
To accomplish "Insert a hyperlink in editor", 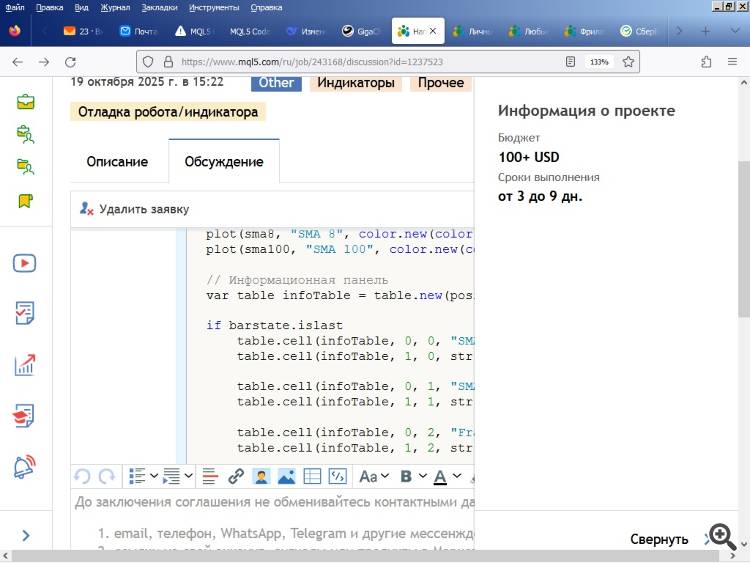I will coord(236,476).
